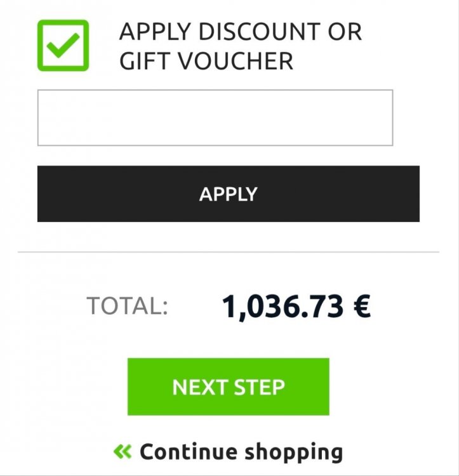Click the double chevron back arrow icon
Viewport: 459px width, 476px height.
[x=123, y=452]
